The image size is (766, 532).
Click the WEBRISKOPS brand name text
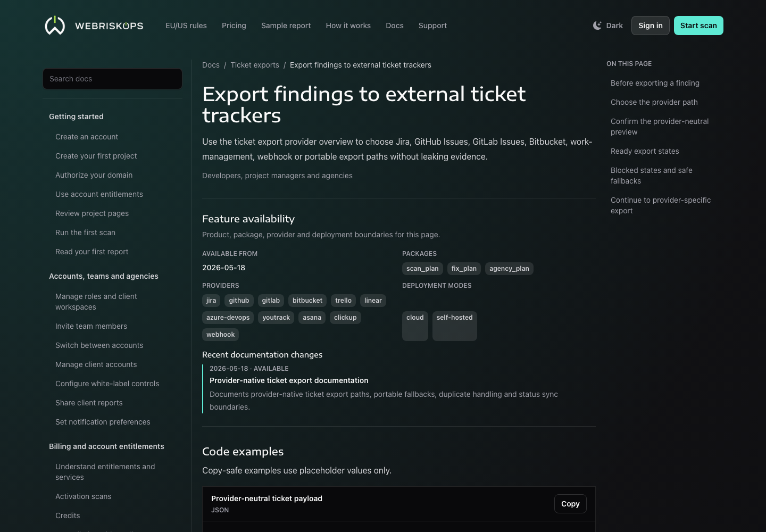[x=109, y=26]
